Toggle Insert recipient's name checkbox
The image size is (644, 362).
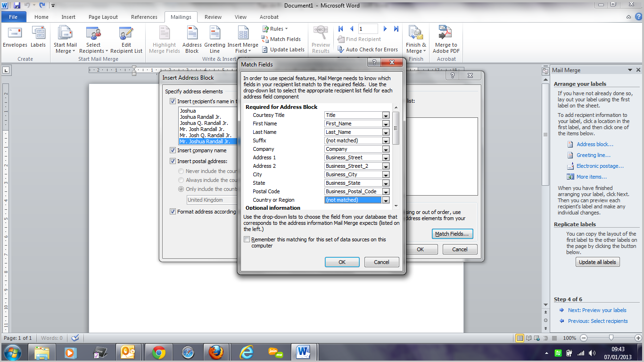coord(173,101)
